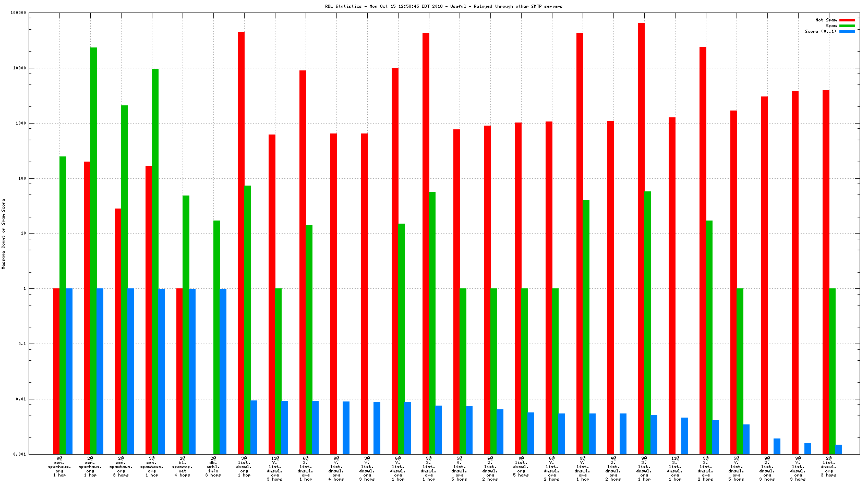Image resolution: width=868 pixels, height=488 pixels.
Task: Click the tallest green Spam bar
Action: (x=93, y=250)
